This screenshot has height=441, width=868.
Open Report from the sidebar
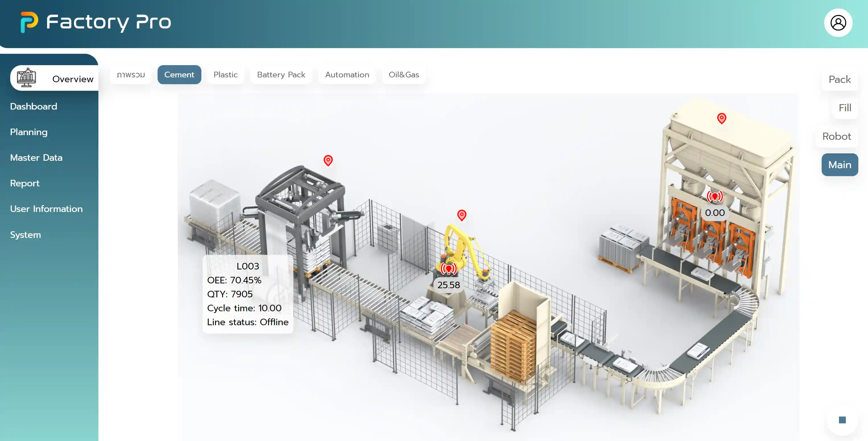25,183
